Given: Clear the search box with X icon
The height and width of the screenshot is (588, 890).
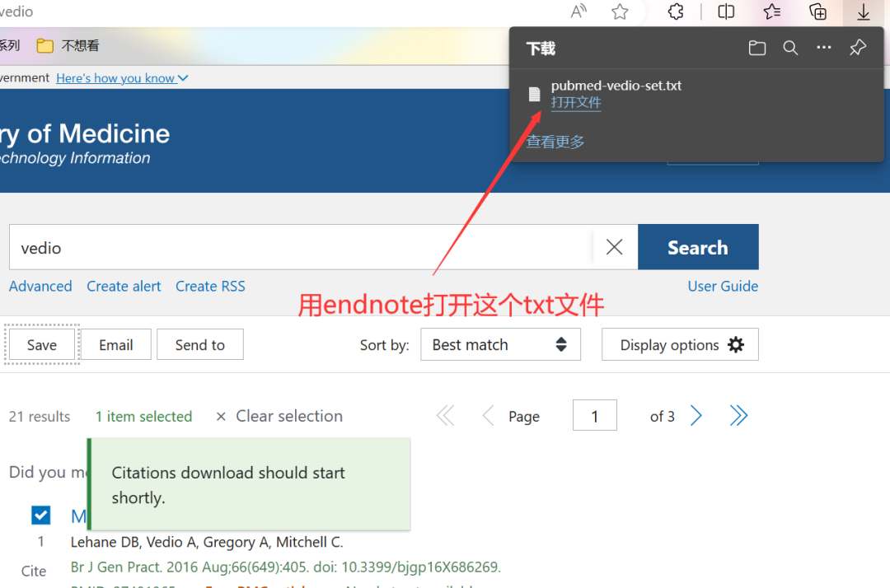Looking at the screenshot, I should [614, 247].
